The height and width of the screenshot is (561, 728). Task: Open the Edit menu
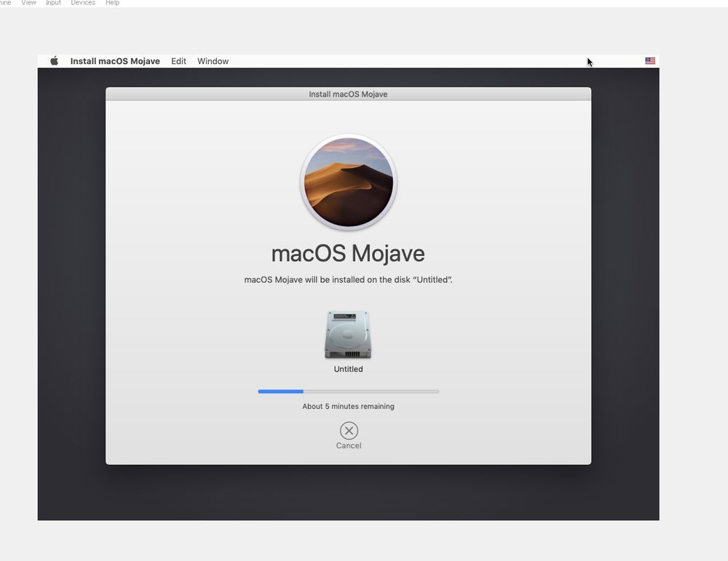tap(178, 61)
